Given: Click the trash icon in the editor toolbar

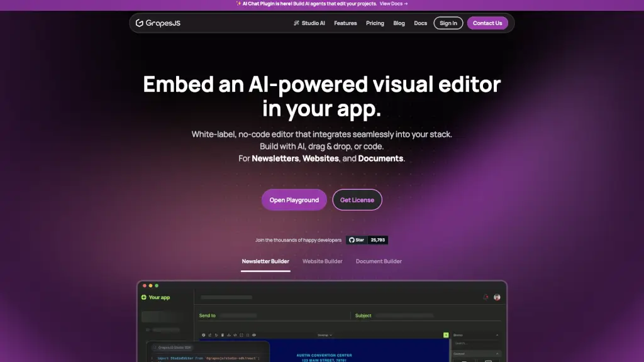Looking at the screenshot, I should point(223,335).
